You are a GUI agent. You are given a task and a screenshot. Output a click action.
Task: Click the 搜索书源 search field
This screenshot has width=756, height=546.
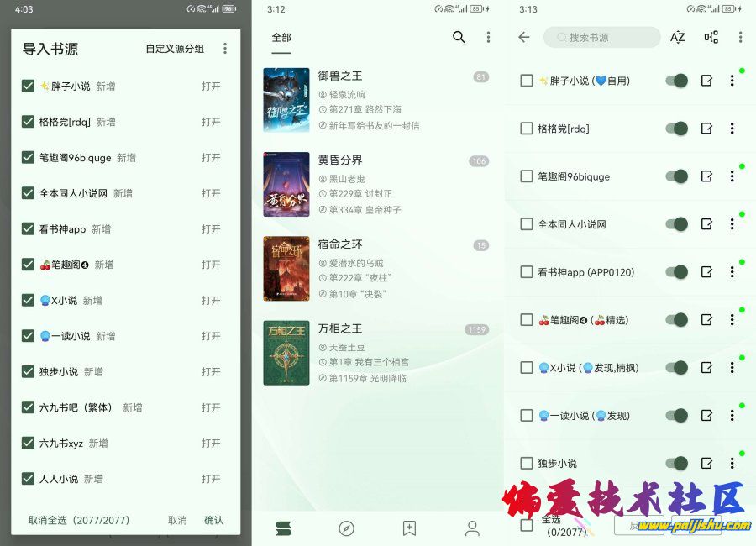(601, 37)
